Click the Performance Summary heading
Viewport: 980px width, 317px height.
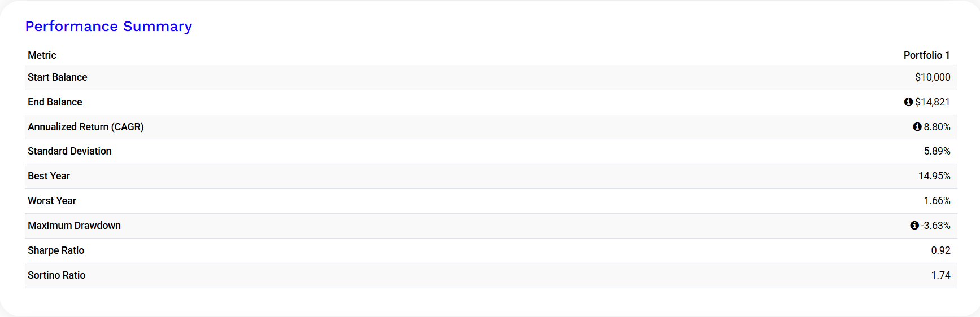pos(108,27)
